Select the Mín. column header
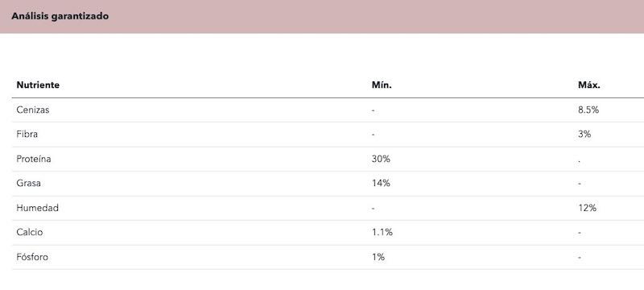The image size is (644, 290). pyautogui.click(x=382, y=85)
